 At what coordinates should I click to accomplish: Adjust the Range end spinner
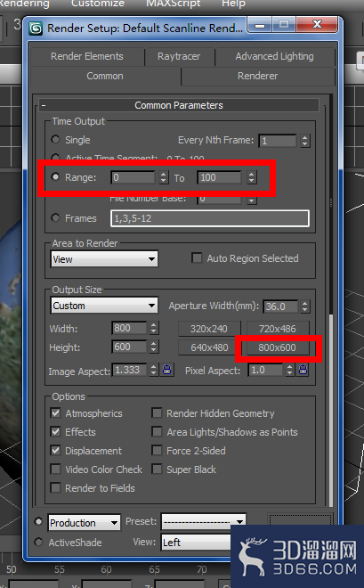tap(252, 177)
